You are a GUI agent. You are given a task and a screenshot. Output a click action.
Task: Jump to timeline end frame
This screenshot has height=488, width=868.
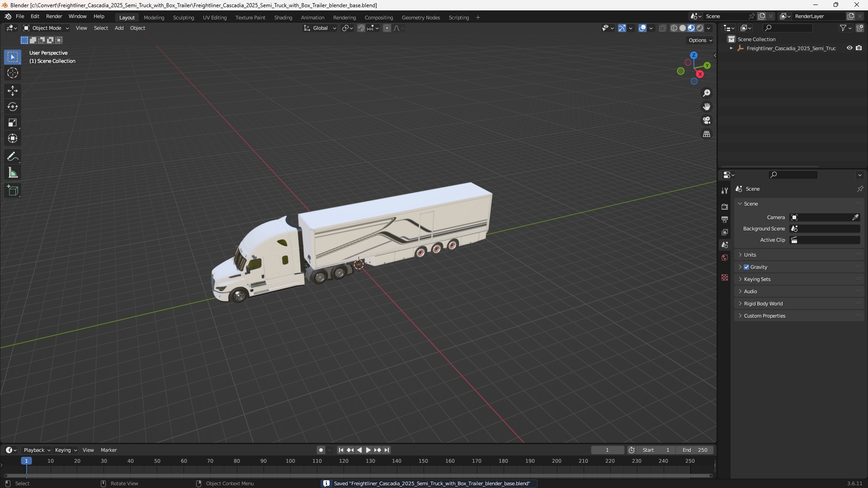click(x=387, y=450)
